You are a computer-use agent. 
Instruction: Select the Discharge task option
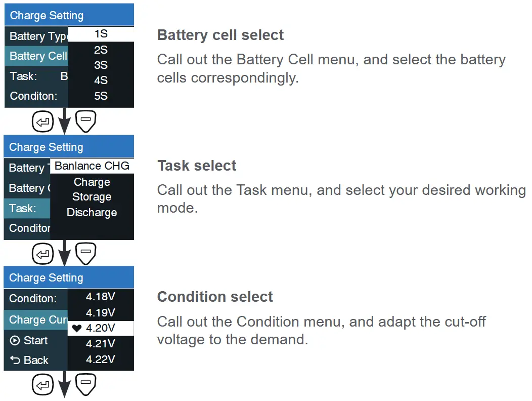coord(92,212)
